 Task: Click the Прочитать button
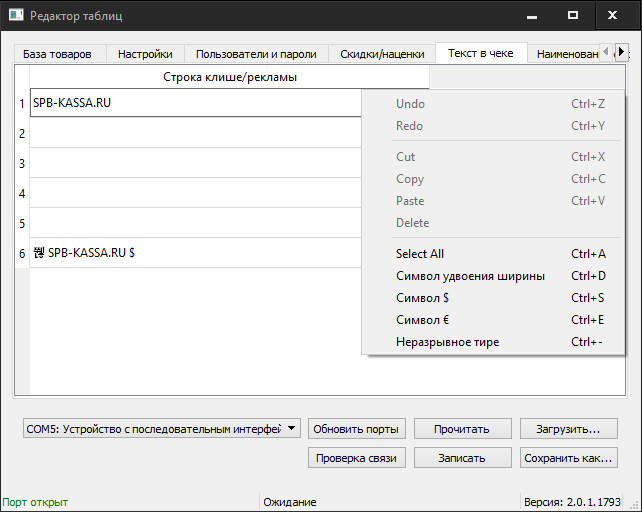(x=462, y=429)
